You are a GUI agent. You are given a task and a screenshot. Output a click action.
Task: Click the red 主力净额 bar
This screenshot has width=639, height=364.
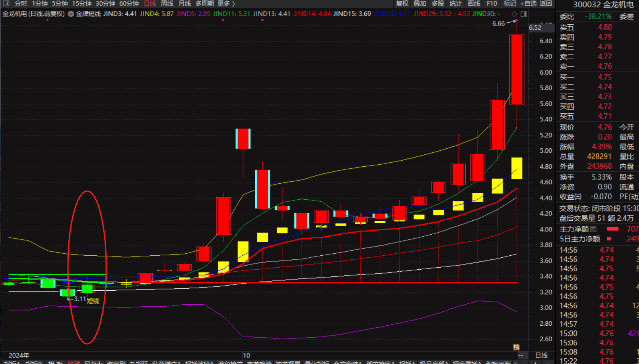pos(613,229)
